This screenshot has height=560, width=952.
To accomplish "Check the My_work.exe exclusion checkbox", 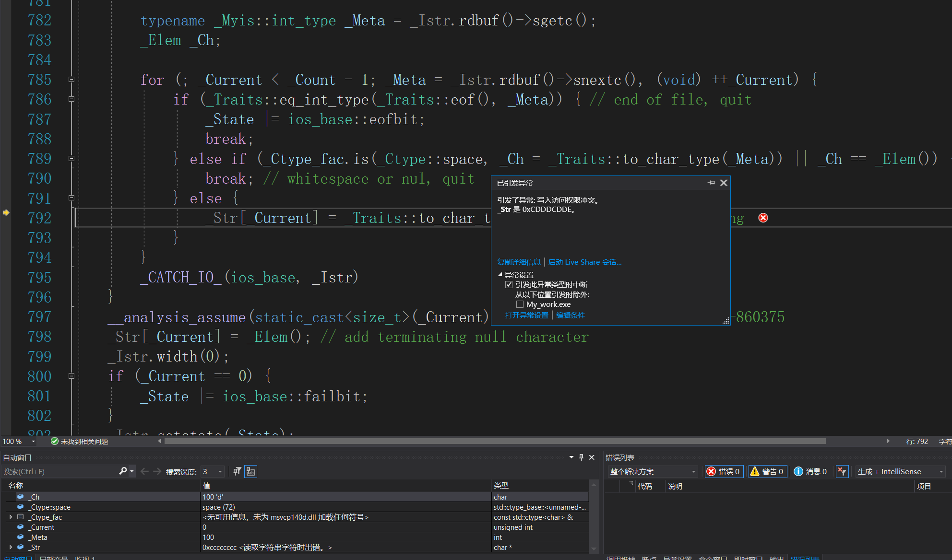I will pos(520,304).
